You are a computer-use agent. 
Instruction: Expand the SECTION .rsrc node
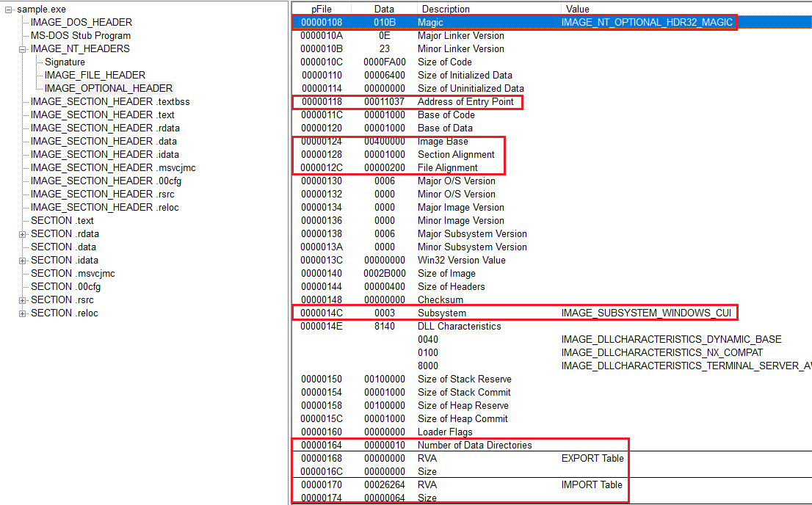coord(23,300)
